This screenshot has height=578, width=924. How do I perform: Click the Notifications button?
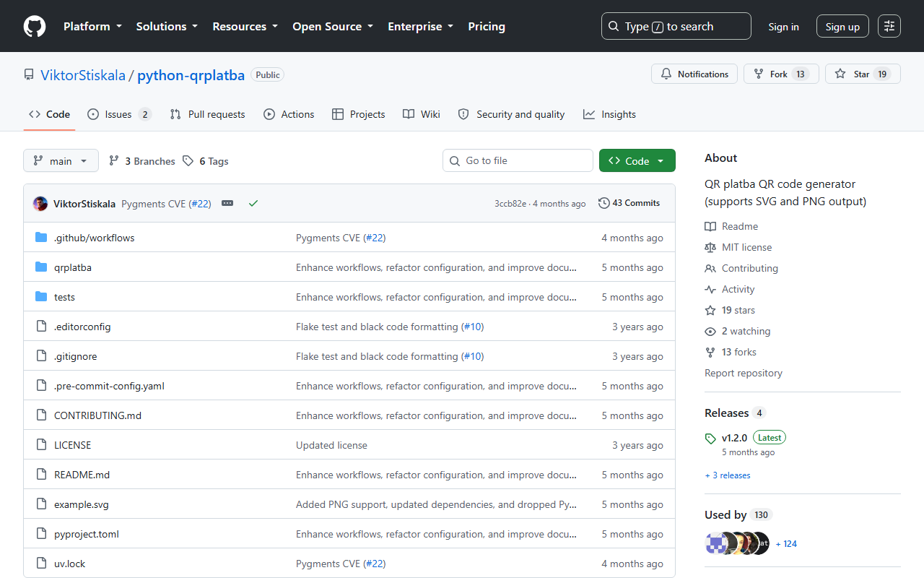694,74
